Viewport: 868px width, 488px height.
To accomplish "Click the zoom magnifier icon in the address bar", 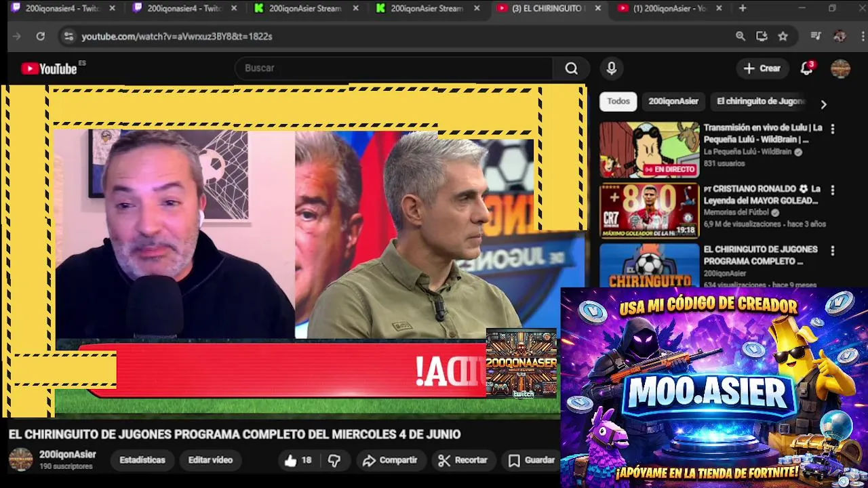I will point(741,37).
